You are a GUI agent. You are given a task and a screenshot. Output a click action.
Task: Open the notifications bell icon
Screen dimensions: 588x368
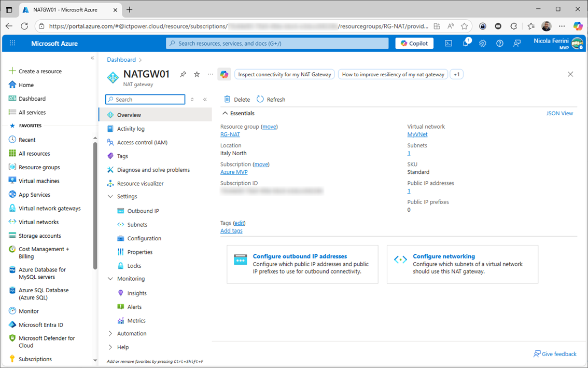[466, 44]
